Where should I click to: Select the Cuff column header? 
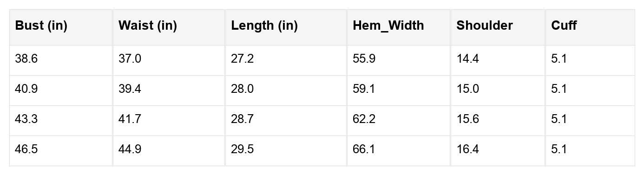pos(564,26)
